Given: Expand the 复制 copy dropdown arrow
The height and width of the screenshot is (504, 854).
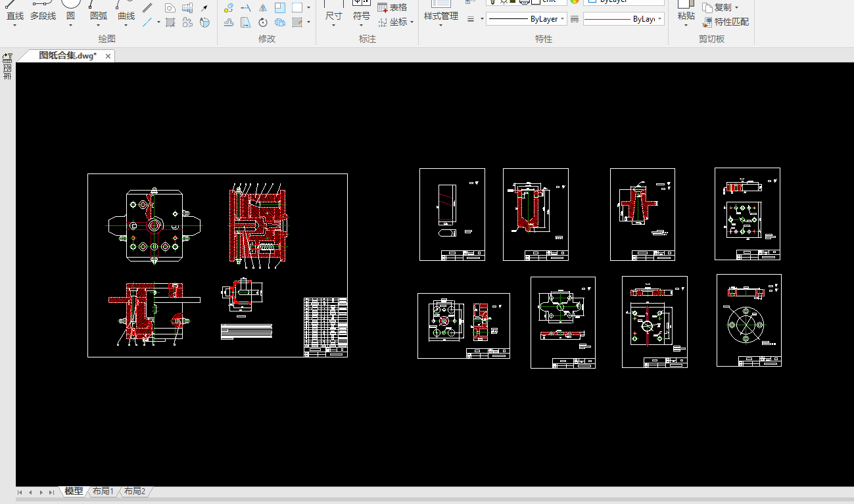Looking at the screenshot, I should (x=736, y=8).
